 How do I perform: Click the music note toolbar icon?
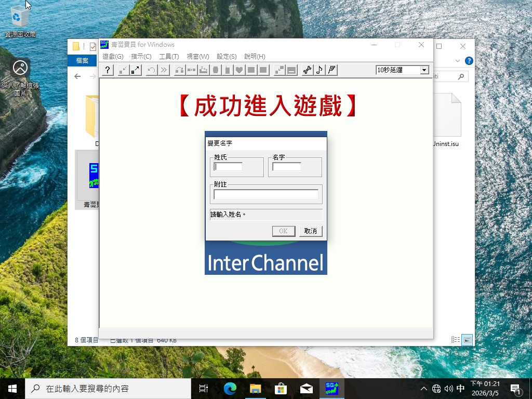pos(320,70)
